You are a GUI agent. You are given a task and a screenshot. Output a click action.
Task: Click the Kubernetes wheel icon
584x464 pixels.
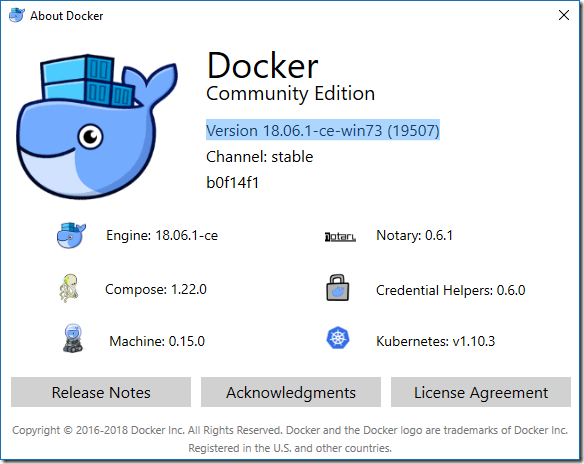pyautogui.click(x=338, y=338)
